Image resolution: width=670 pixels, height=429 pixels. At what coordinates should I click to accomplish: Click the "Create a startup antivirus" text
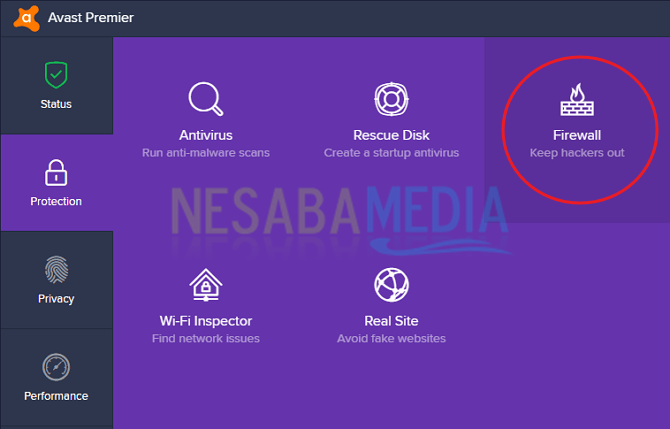(x=391, y=153)
